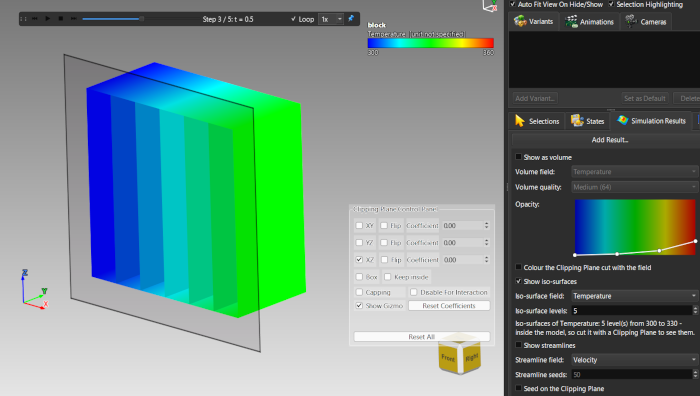Open the Volume field dropdown

pos(634,171)
